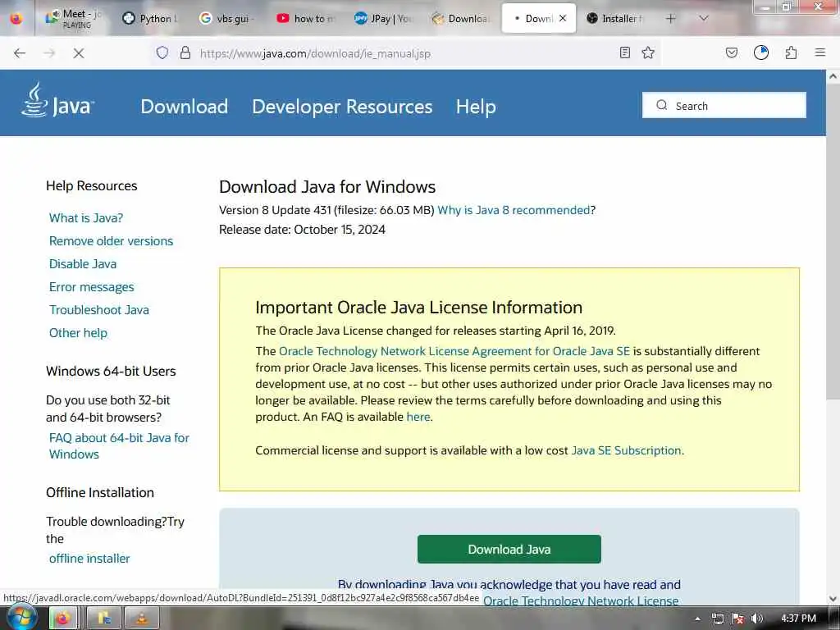Click the Download Java for Windows heading
The height and width of the screenshot is (630, 840).
(x=327, y=186)
